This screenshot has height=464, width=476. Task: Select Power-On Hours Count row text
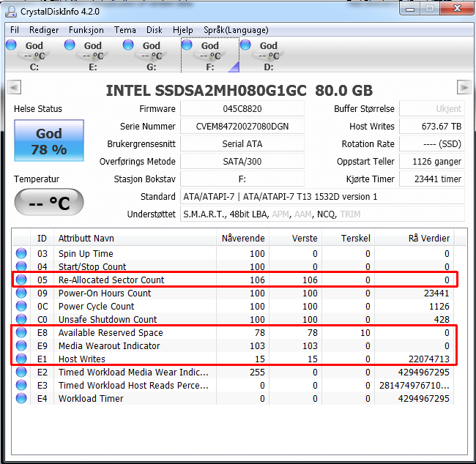pos(105,293)
